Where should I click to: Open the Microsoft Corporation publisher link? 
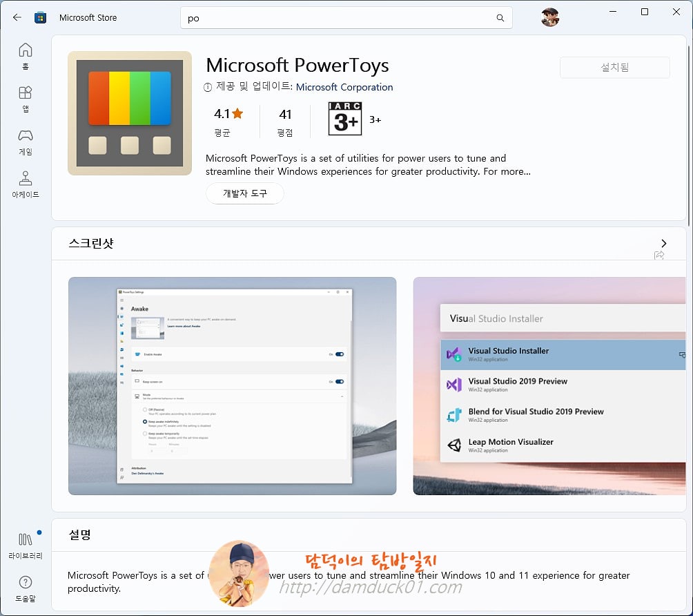pyautogui.click(x=344, y=87)
